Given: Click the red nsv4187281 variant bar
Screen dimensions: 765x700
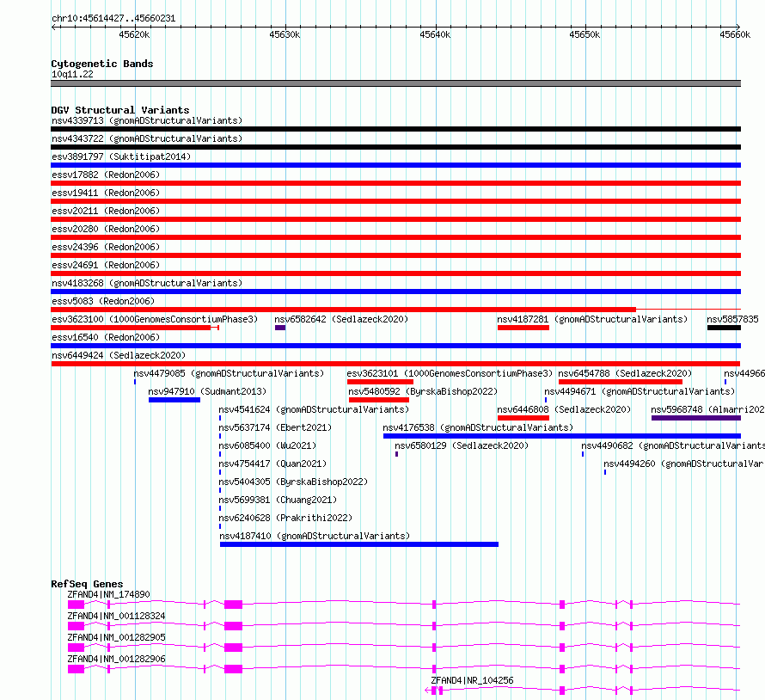Looking at the screenshot, I should [523, 328].
